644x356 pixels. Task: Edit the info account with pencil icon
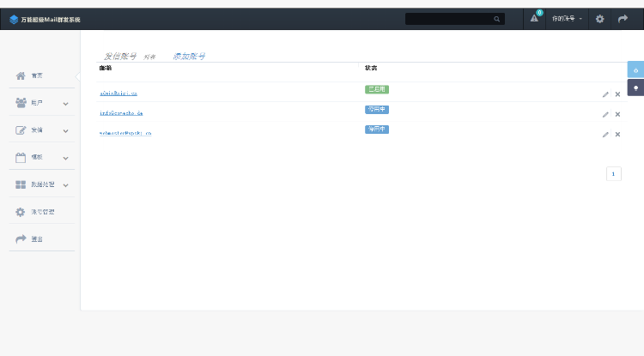point(605,114)
